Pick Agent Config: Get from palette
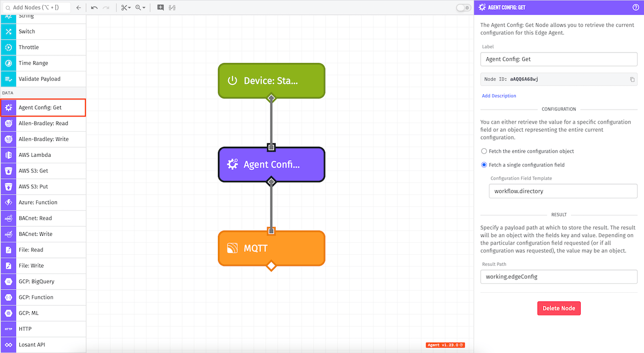Screen dimensions: 644x353 pyautogui.click(x=43, y=107)
